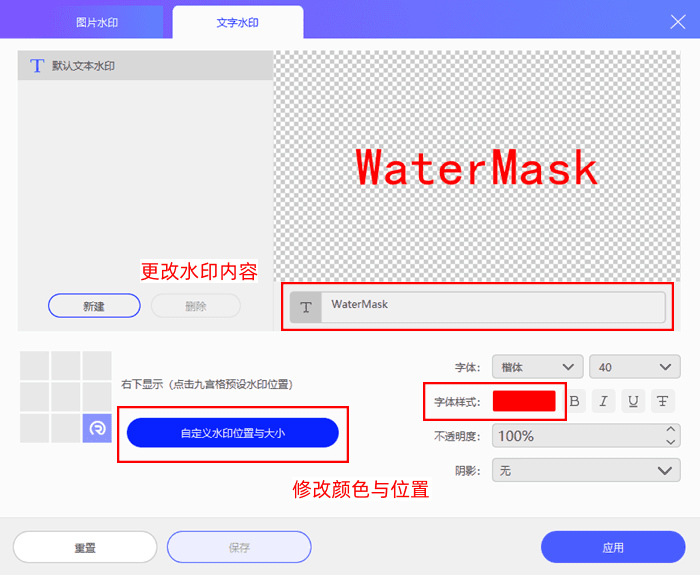Set watermark position to center grid cell
Viewport: 700px width, 575px height.
point(66,397)
